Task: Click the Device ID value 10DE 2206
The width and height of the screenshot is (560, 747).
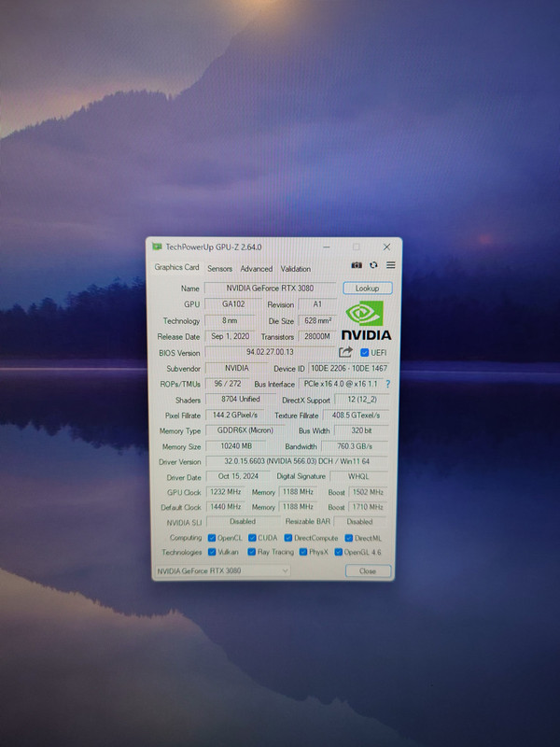Action: pyautogui.click(x=348, y=368)
